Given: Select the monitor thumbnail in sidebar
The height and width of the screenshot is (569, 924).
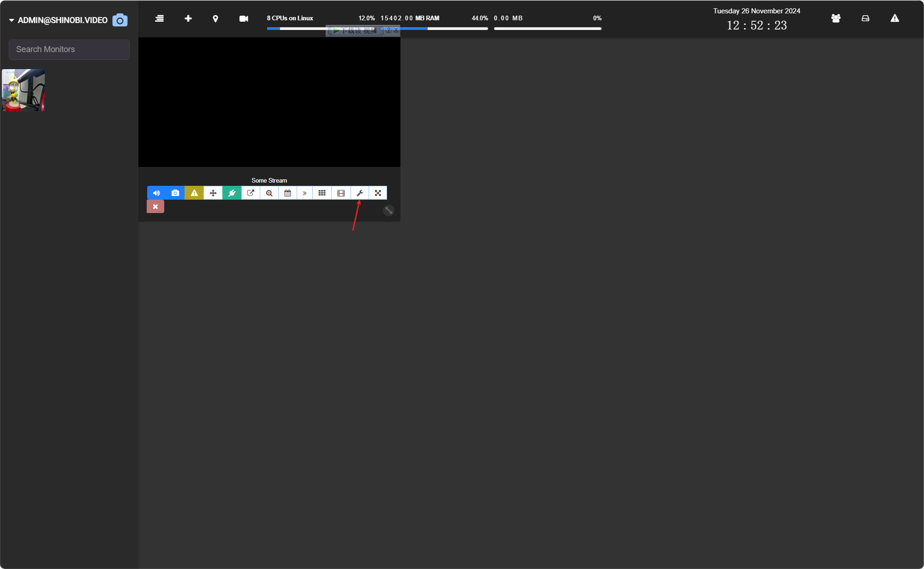Looking at the screenshot, I should click(x=24, y=90).
